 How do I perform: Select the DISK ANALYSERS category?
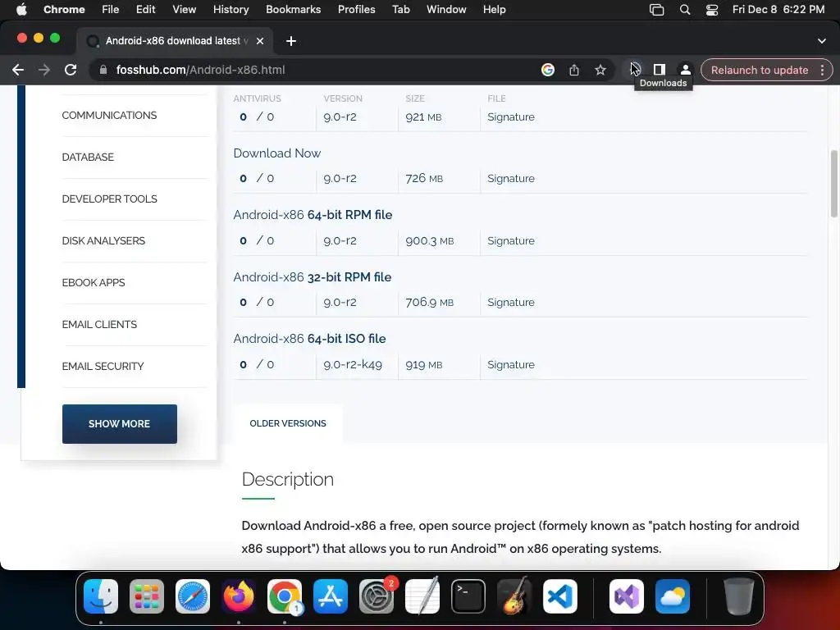(103, 240)
